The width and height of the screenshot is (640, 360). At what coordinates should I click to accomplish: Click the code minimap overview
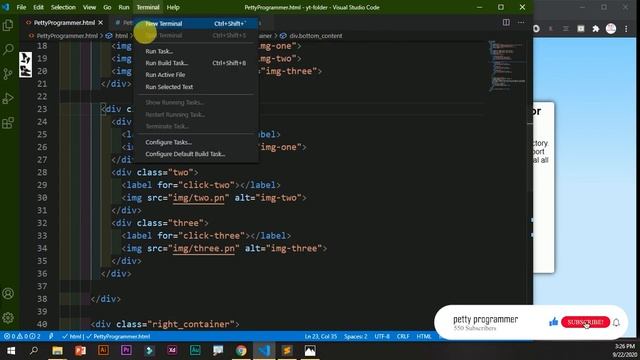[507, 65]
